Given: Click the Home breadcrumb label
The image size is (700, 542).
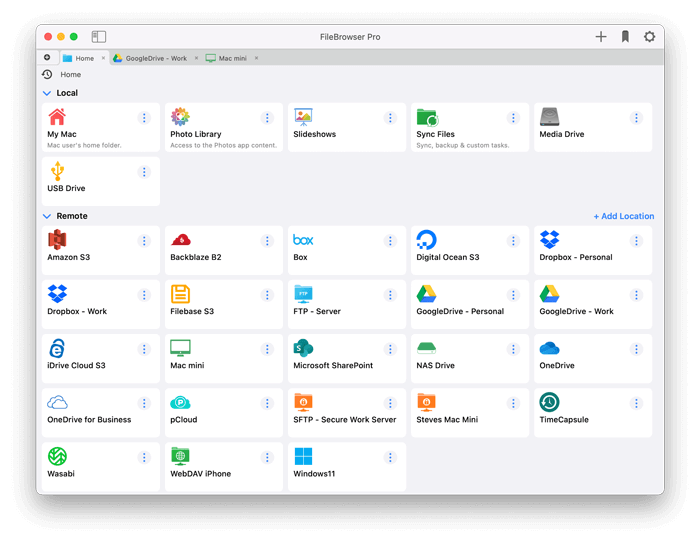Looking at the screenshot, I should coord(71,75).
